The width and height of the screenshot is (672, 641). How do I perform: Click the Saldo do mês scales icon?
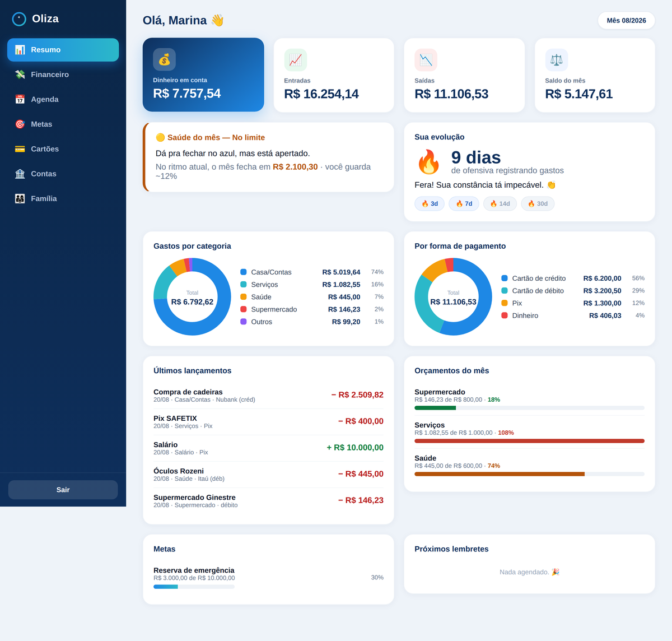pyautogui.click(x=557, y=60)
